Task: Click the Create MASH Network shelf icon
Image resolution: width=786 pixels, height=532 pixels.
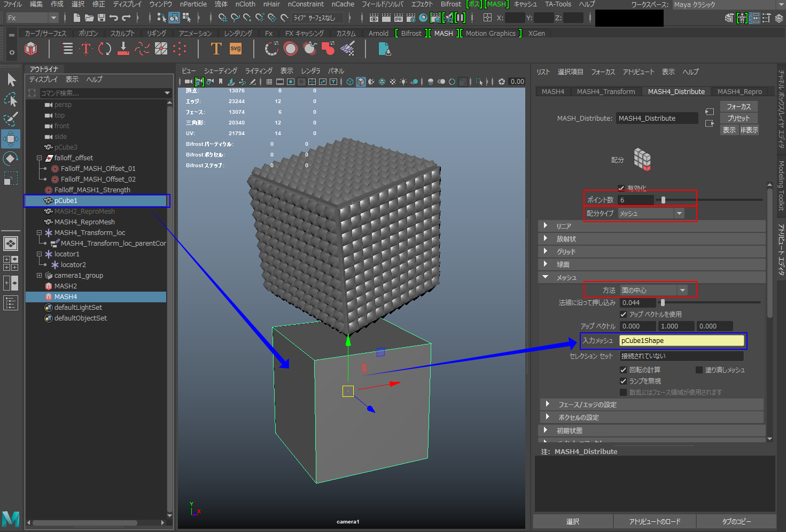Action: 31,49
